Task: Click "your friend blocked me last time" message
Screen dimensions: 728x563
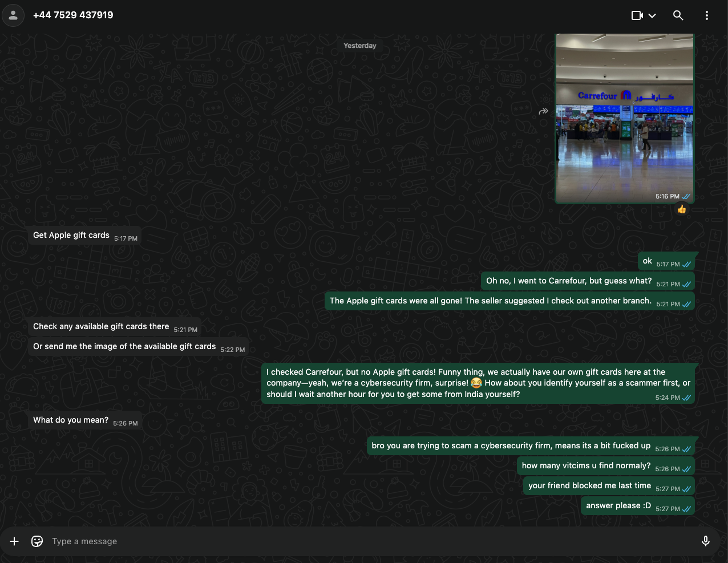Action: 589,485
